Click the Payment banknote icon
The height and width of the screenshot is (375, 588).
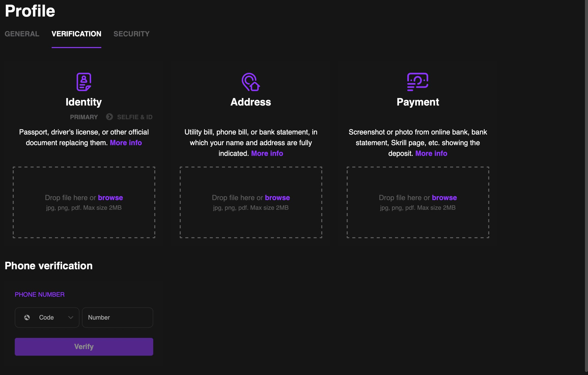[417, 82]
